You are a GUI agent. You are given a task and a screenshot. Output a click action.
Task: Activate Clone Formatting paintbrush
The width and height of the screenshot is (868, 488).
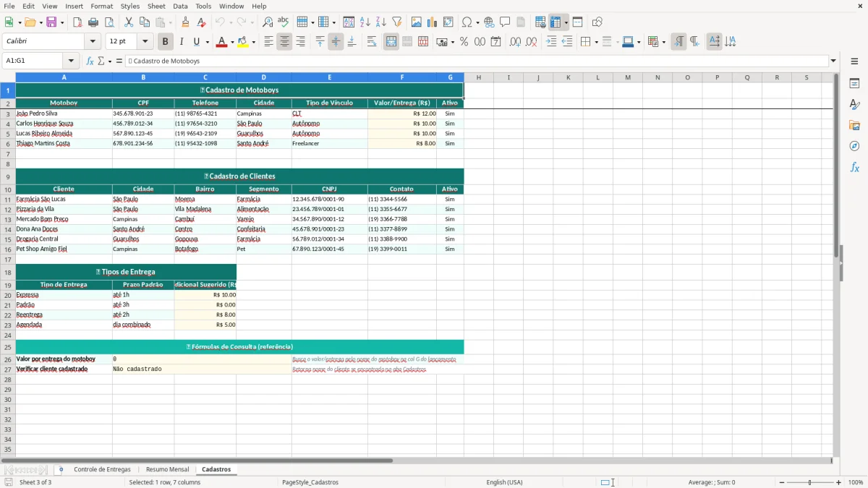tap(185, 22)
